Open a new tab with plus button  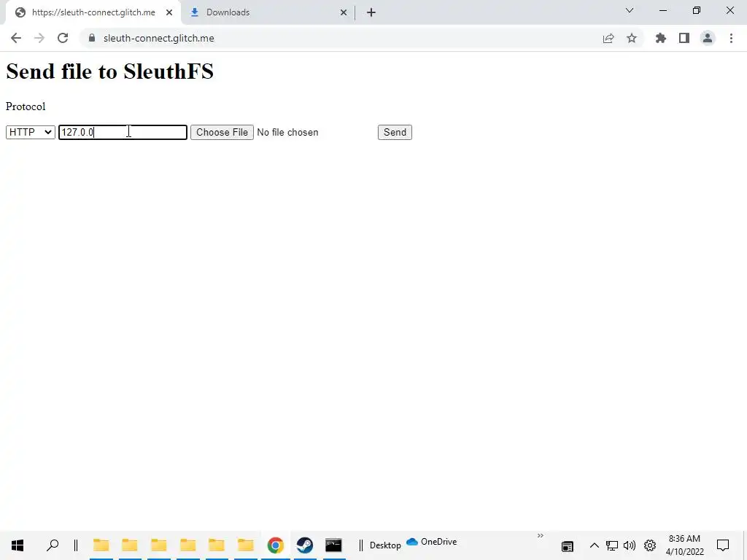[x=371, y=12]
